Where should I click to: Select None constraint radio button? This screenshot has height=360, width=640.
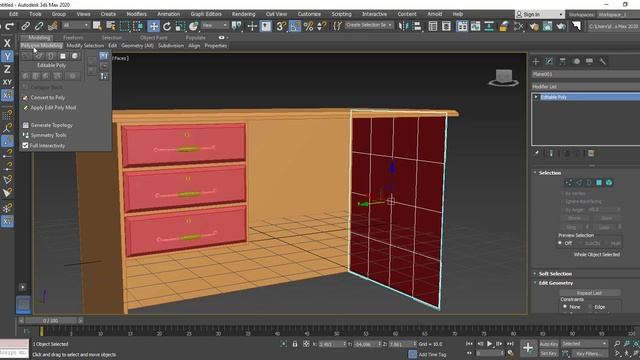(x=565, y=307)
